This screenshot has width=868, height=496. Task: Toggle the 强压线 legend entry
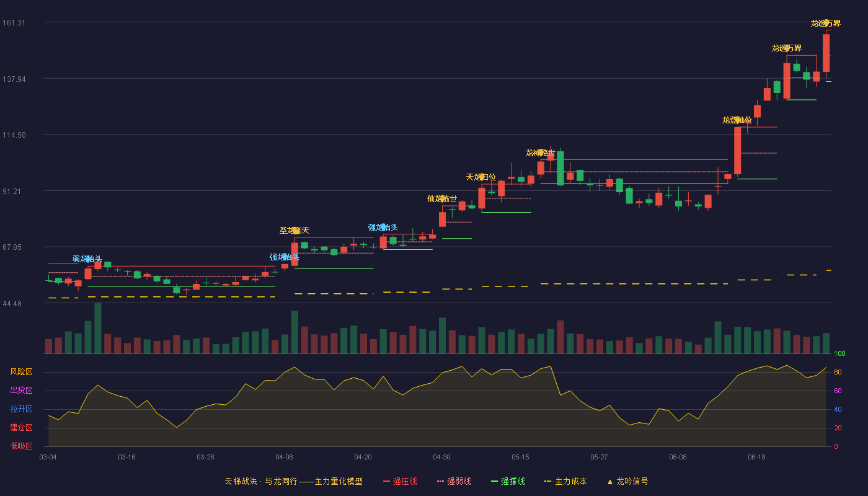(400, 481)
